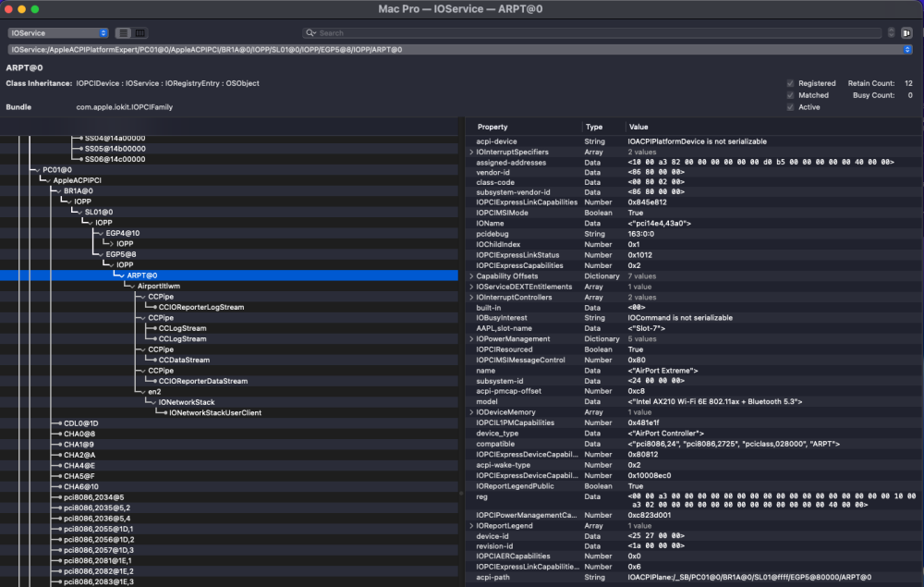Select the CDL0@1D tree item
Image resolution: width=924 pixels, height=587 pixels.
[80, 423]
